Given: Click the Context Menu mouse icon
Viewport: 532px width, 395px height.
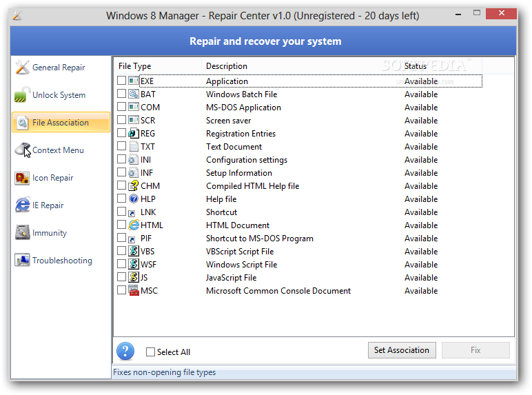Looking at the screenshot, I should [23, 150].
